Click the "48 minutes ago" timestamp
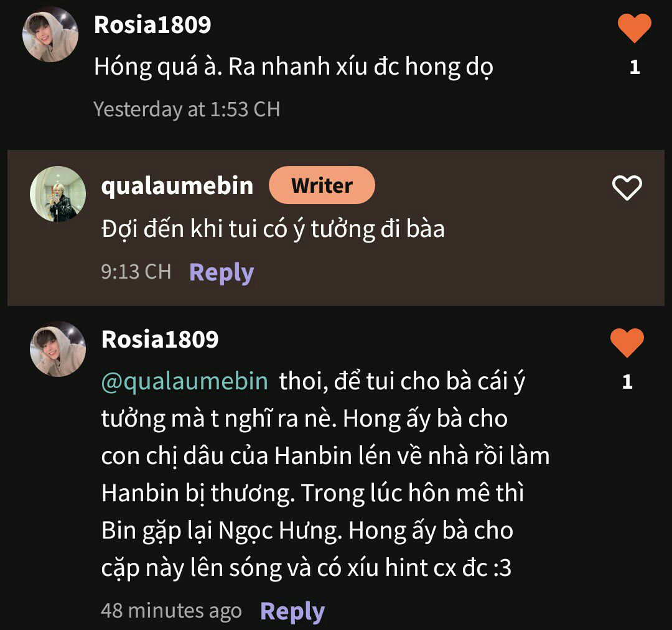The width and height of the screenshot is (672, 630). click(171, 611)
